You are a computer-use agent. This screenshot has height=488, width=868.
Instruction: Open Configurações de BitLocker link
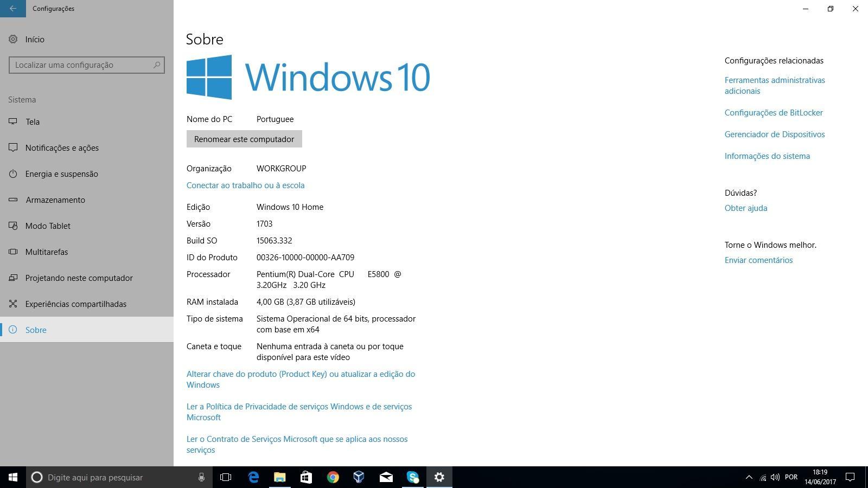pos(774,113)
